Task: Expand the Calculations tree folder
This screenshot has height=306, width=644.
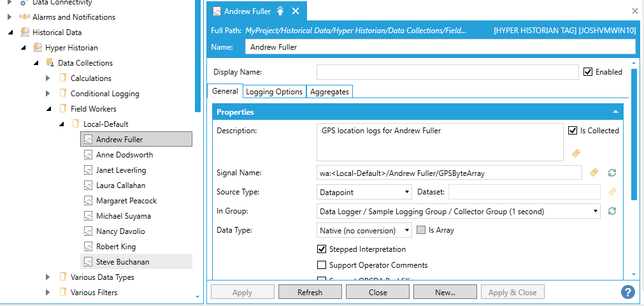Action: click(x=48, y=78)
